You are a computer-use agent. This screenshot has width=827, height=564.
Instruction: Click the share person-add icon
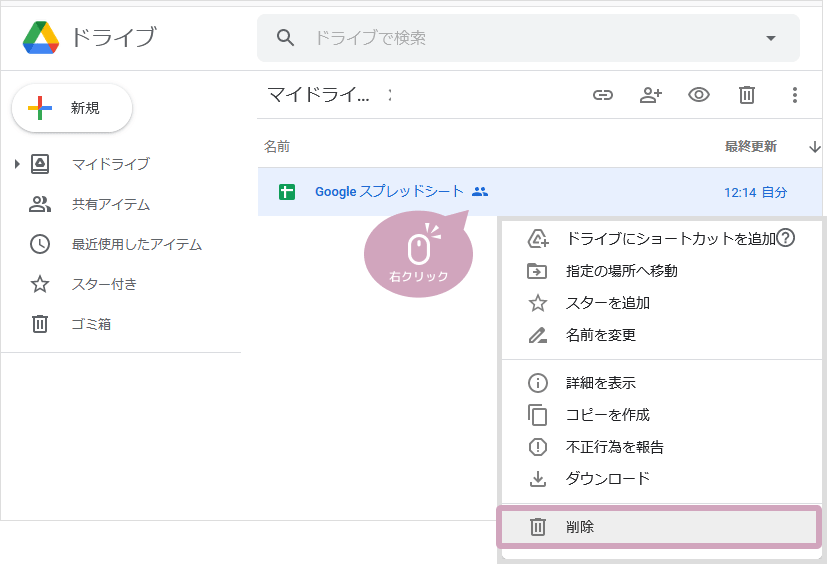[x=651, y=95]
